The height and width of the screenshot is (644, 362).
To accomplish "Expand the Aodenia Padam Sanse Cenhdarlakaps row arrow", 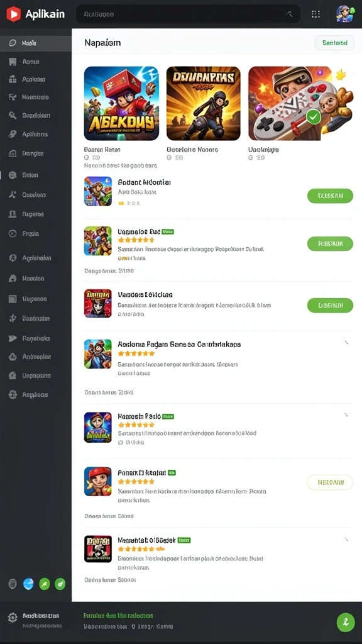I will coord(346,342).
